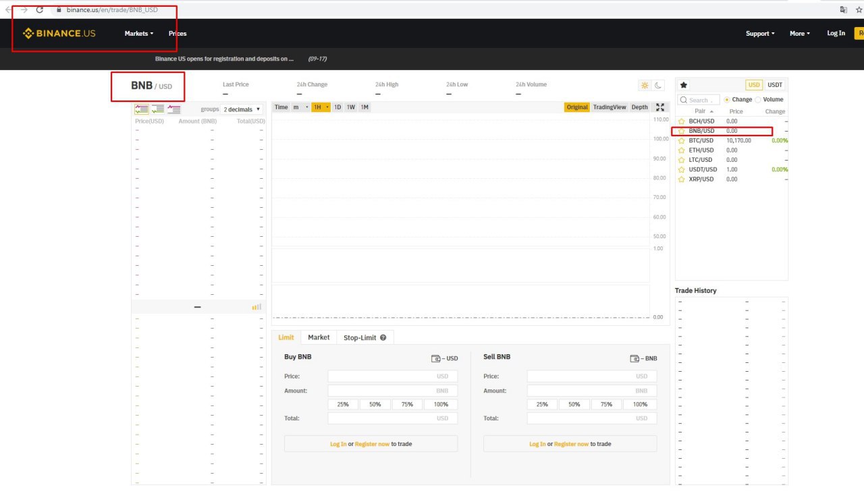Click the browser translate page icon

tap(843, 9)
